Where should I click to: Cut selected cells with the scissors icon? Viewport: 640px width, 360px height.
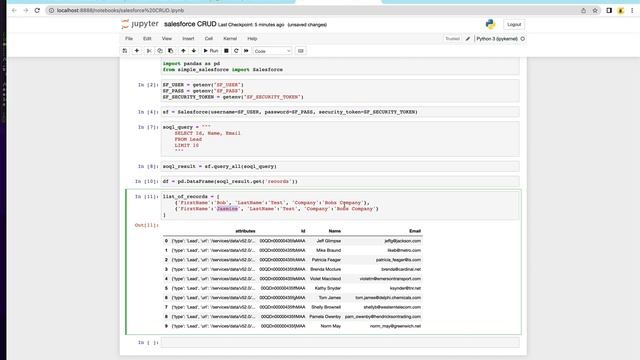(x=149, y=51)
